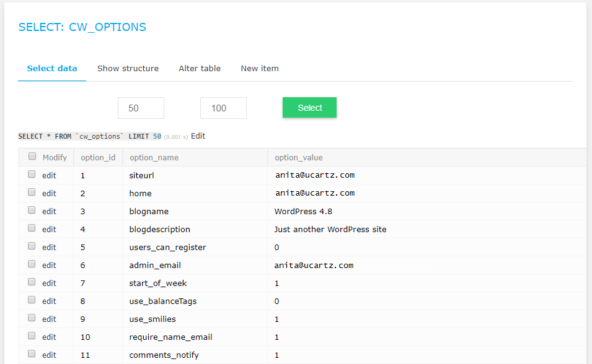The width and height of the screenshot is (592, 364).
Task: Click the option_id column header
Action: click(98, 158)
